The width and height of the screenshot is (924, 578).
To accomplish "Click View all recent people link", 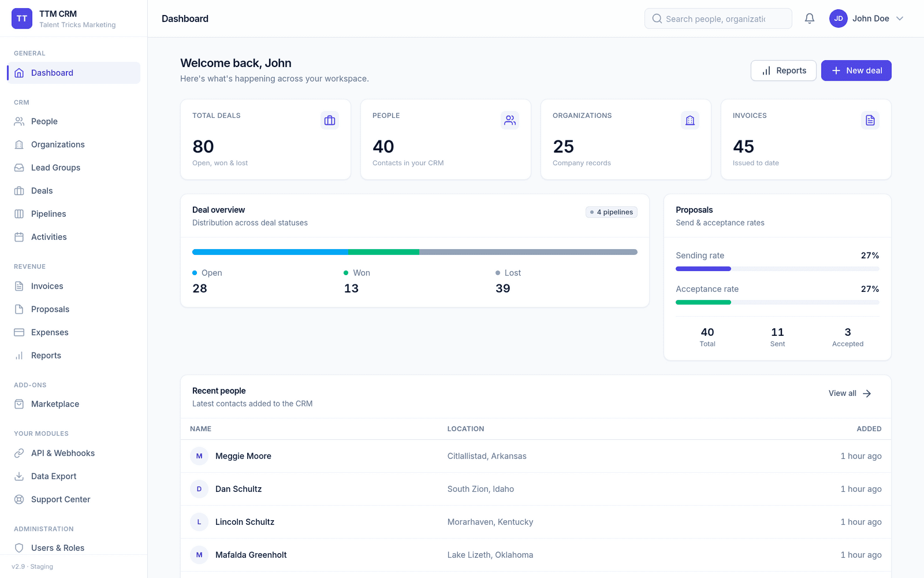I will click(x=850, y=394).
